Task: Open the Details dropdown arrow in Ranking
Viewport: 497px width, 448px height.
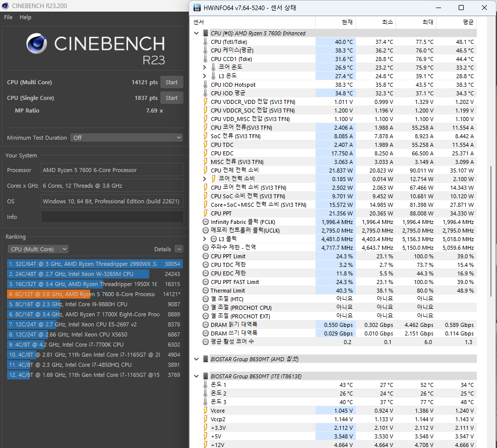Action: (x=179, y=249)
